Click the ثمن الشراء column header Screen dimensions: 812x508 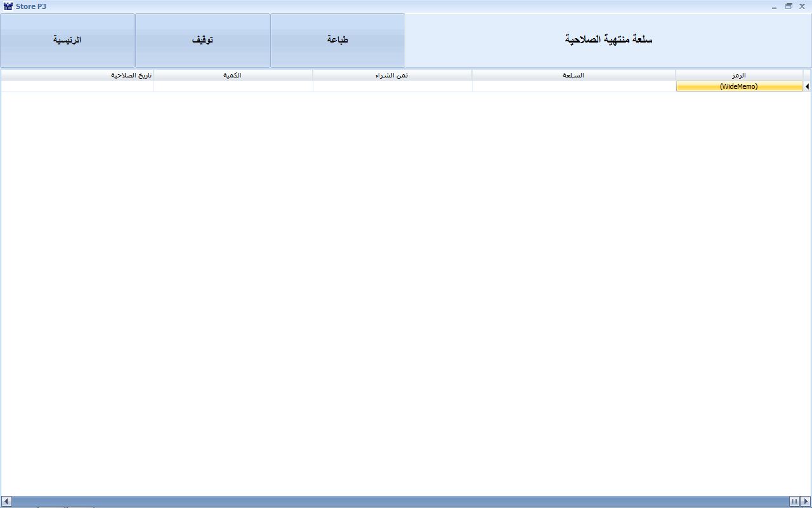click(392, 75)
